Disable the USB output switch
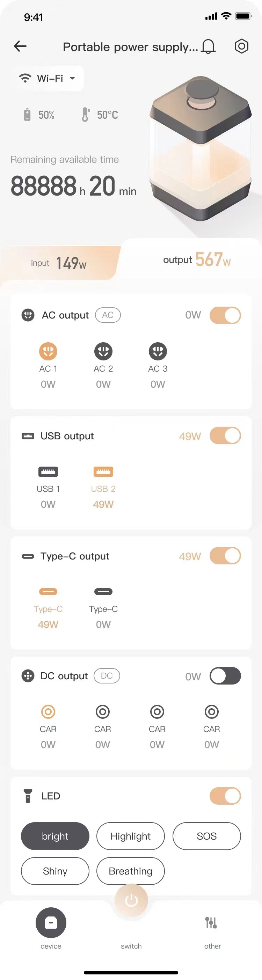Viewport: 262px width, 980px height. 225,436
